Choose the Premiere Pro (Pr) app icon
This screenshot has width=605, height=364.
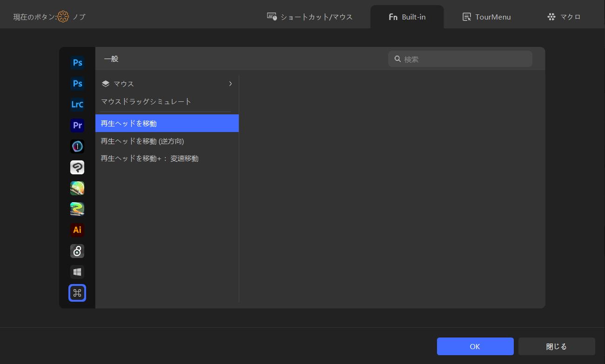(x=77, y=125)
